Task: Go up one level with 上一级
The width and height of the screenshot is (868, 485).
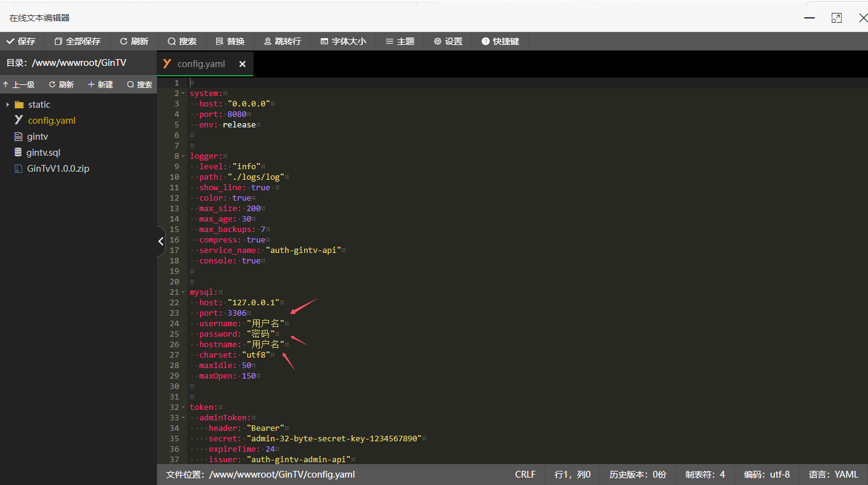Action: [18, 84]
